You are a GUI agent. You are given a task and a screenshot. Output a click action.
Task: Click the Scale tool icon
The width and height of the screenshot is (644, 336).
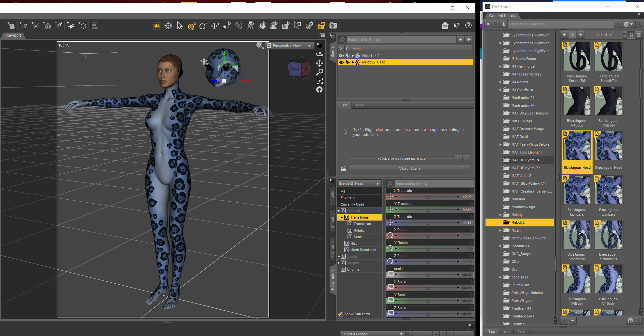point(226,26)
